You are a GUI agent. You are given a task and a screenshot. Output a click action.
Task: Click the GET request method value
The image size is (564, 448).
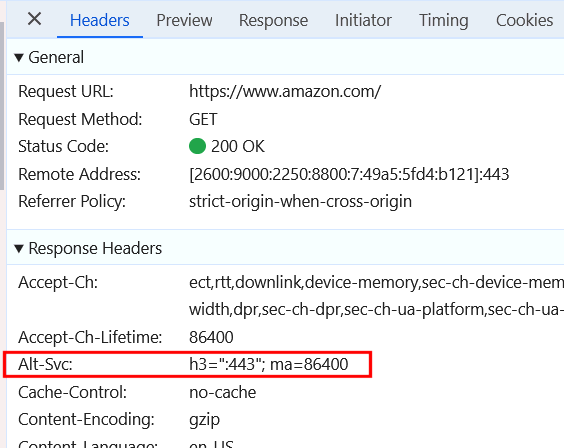(203, 119)
